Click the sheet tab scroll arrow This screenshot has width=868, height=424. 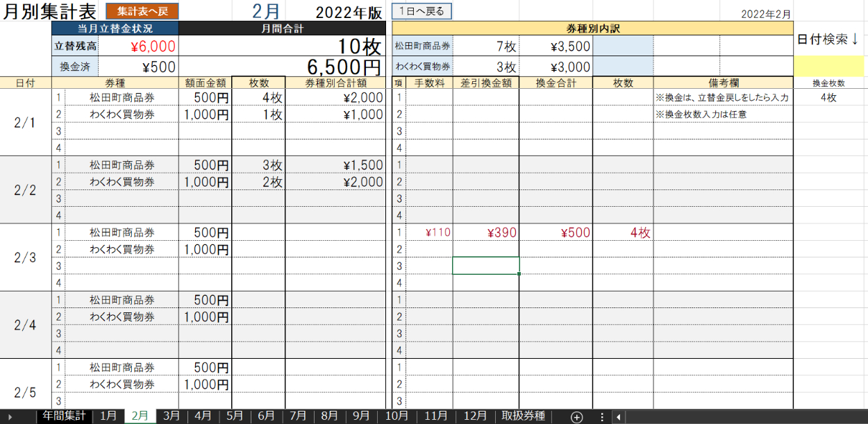[10, 416]
